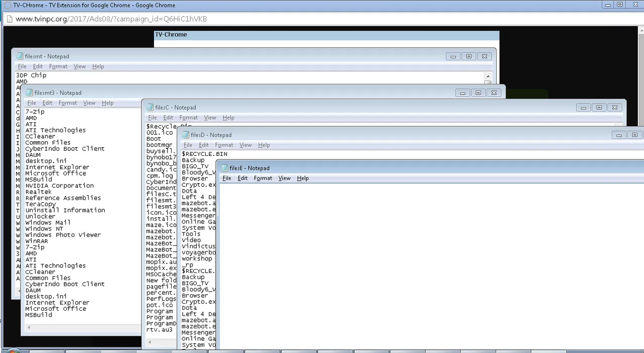Image resolution: width=644 pixels, height=353 pixels.
Task: Click "$RECYCLE.BIN" top line in filesD
Action: [x=205, y=154]
